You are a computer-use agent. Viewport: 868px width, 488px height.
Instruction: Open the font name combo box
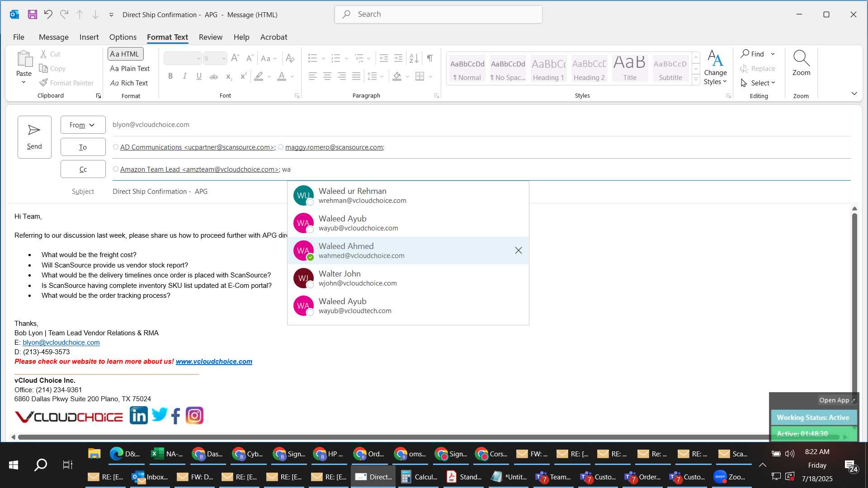coord(183,58)
